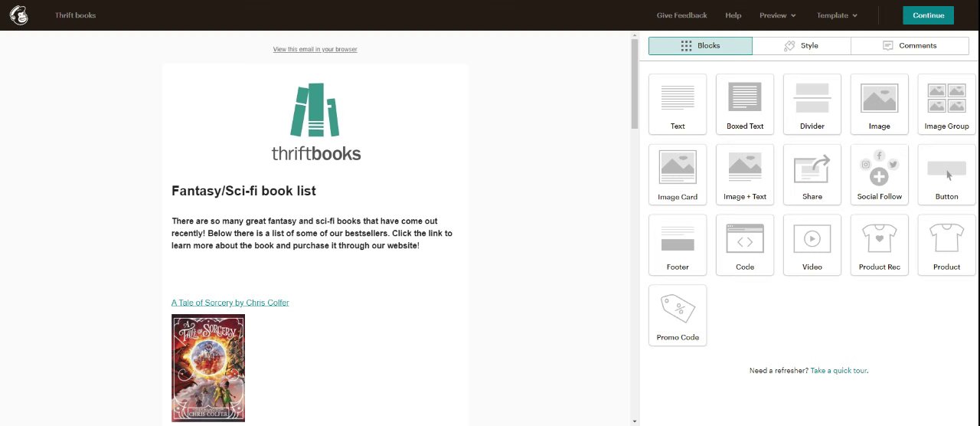
Task: Open the Style tab
Action: click(x=802, y=46)
